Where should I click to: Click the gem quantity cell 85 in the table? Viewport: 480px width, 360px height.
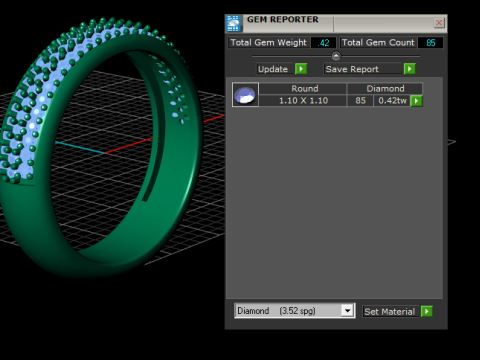[x=360, y=101]
